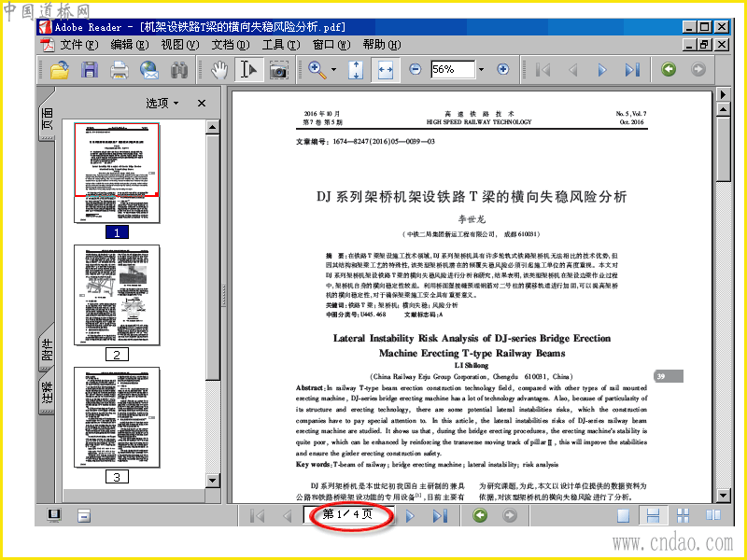Click the status bar minimize-panel icon

point(84,515)
